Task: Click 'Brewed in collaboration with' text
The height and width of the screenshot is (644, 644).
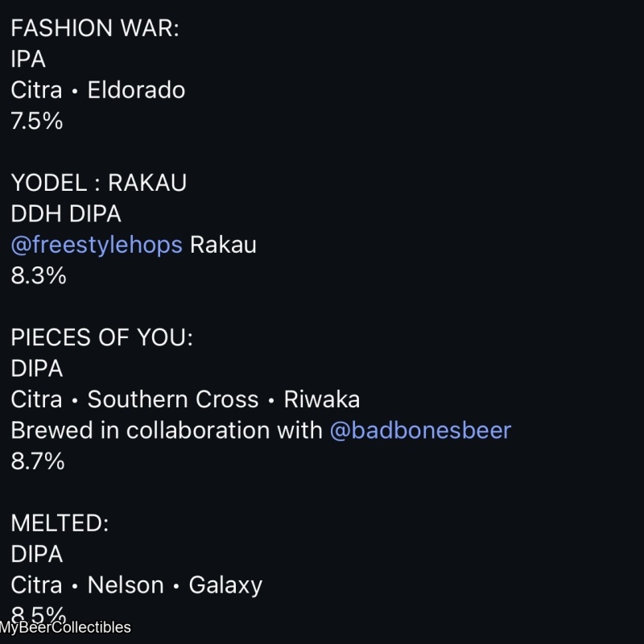Action: [x=167, y=430]
